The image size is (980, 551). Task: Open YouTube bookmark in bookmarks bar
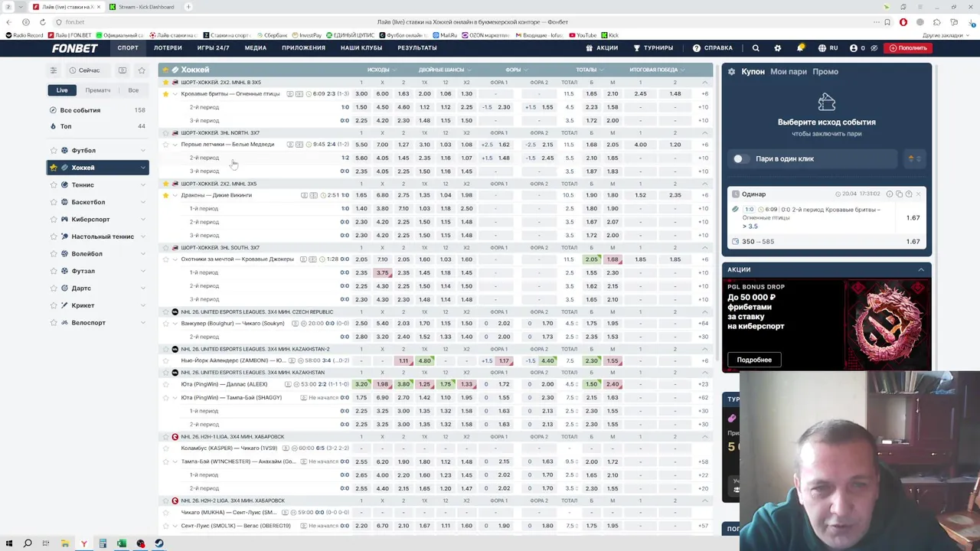582,35
